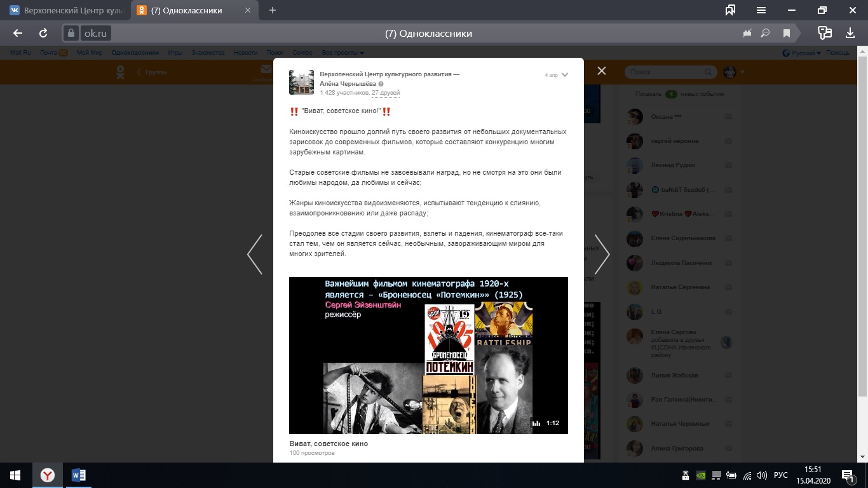Message Людмила Пасичнюк via envelope icon
The width and height of the screenshot is (868, 488).
(728, 262)
